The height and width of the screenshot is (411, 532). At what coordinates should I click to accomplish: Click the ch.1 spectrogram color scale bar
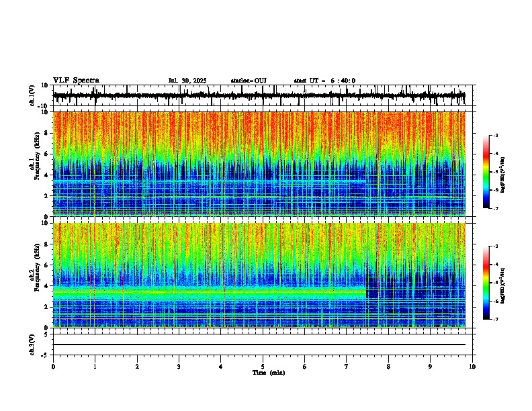click(486, 172)
